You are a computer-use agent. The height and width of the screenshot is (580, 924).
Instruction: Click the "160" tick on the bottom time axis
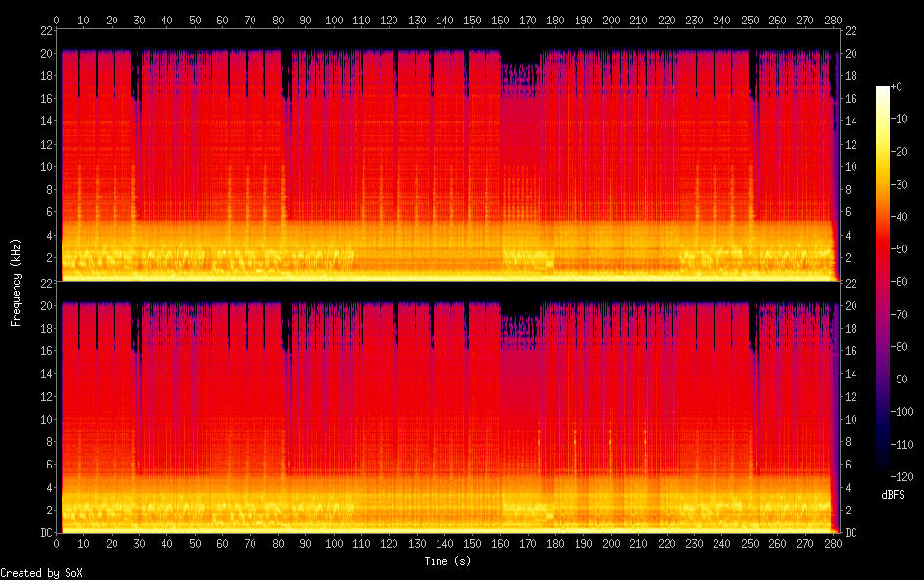500,543
